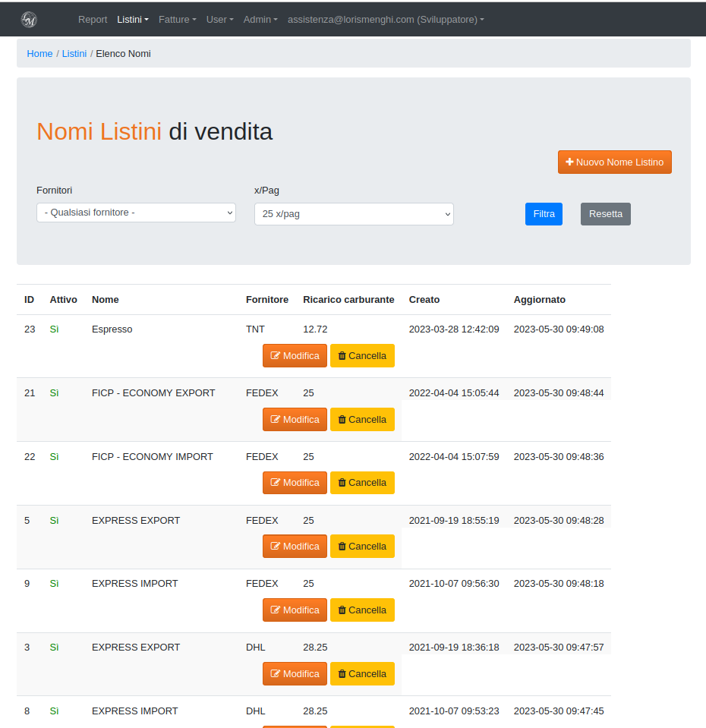Add a listino with Nuovo Nome Listino

pyautogui.click(x=614, y=162)
